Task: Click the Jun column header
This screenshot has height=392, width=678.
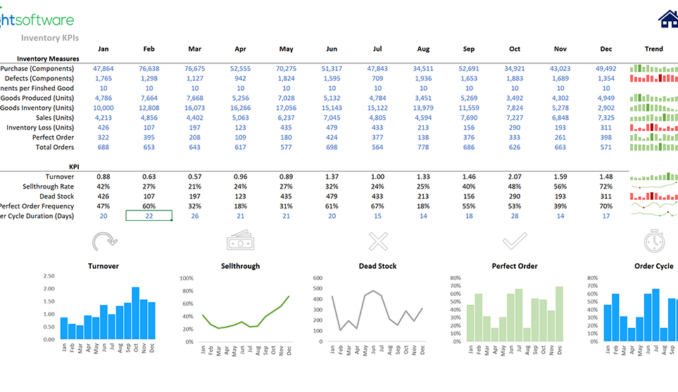Action: tap(332, 49)
